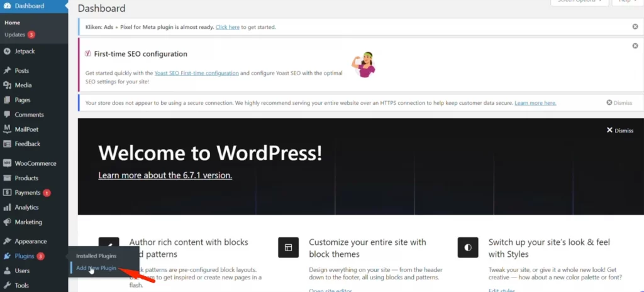Click the Posts pushpin icon
This screenshot has height=292, width=644.
7,70
